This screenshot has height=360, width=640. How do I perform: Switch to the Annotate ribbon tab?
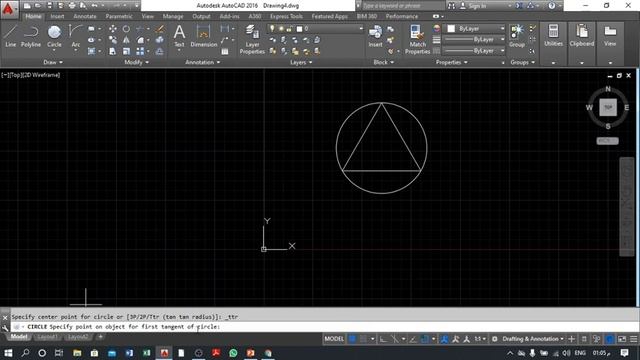point(84,16)
